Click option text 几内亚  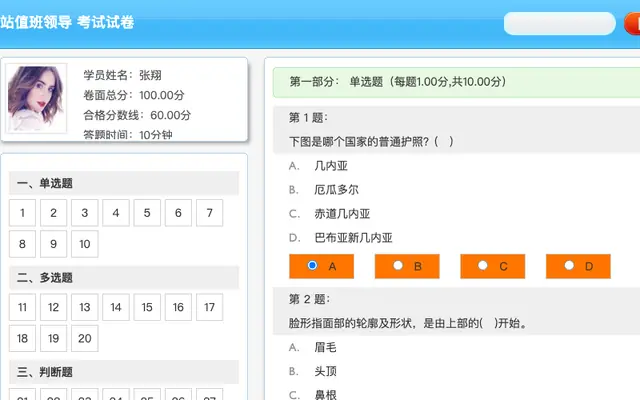[x=331, y=166]
